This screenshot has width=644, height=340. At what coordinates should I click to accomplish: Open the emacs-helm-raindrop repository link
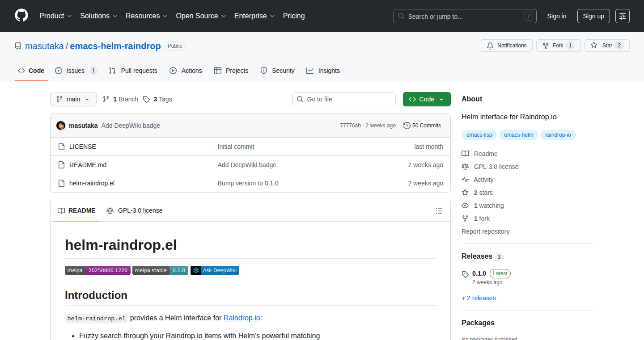point(115,46)
